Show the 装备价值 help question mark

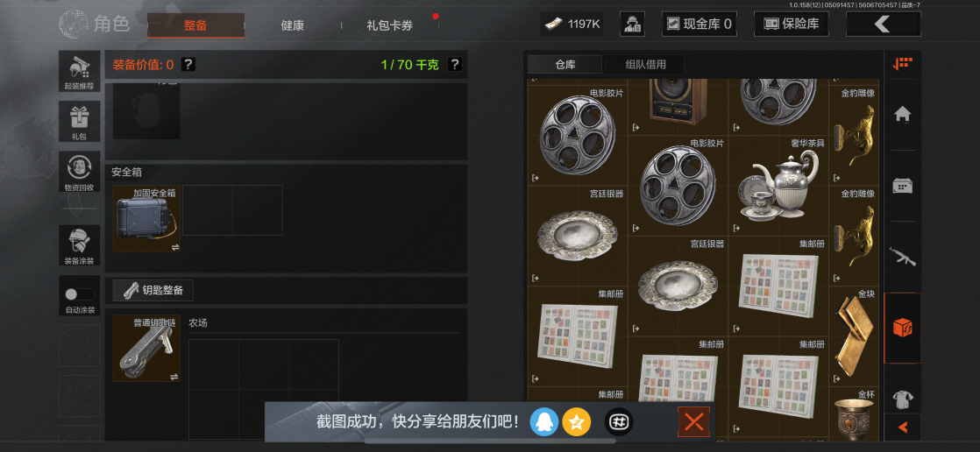tap(188, 64)
